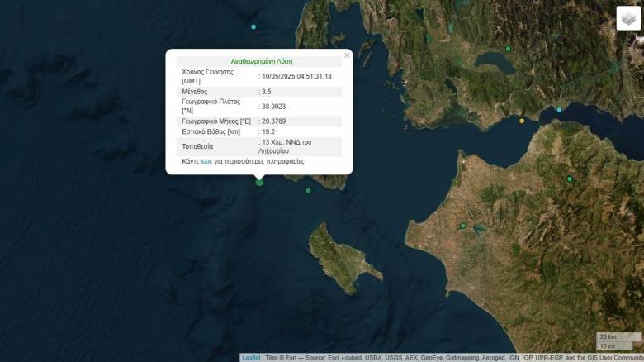Select the yellow earthquake marker
The image size is (644, 362).
click(521, 121)
